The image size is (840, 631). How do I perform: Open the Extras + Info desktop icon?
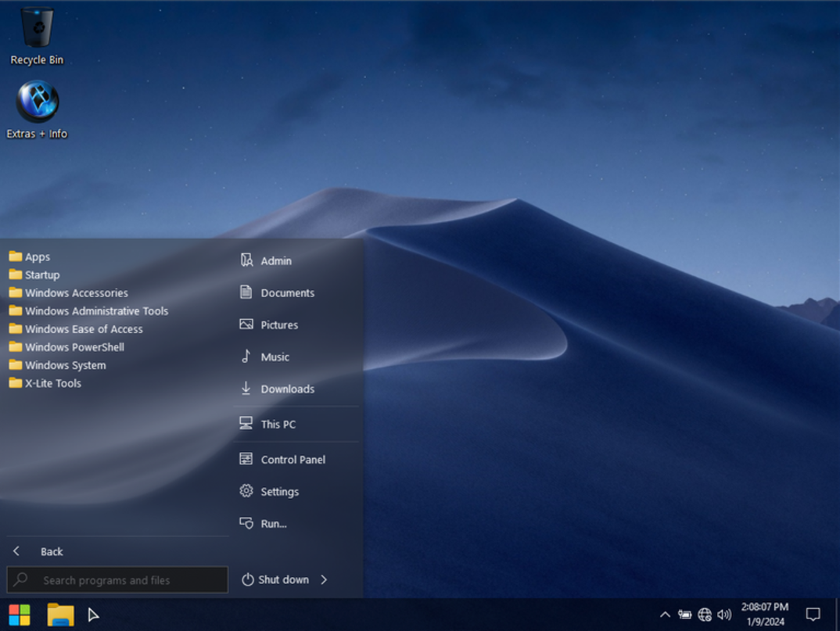tap(37, 109)
